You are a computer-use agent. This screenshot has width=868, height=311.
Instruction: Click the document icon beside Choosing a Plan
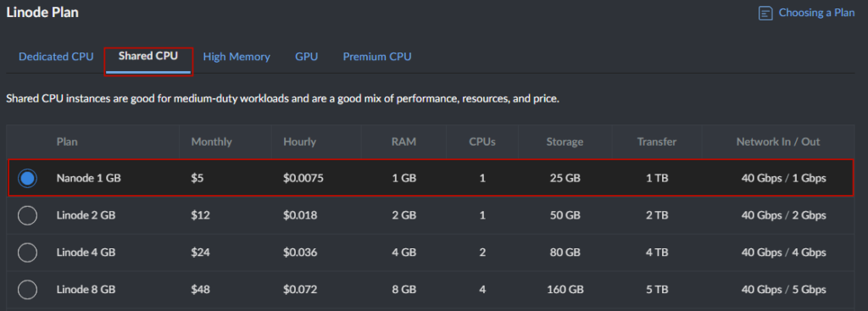[765, 14]
